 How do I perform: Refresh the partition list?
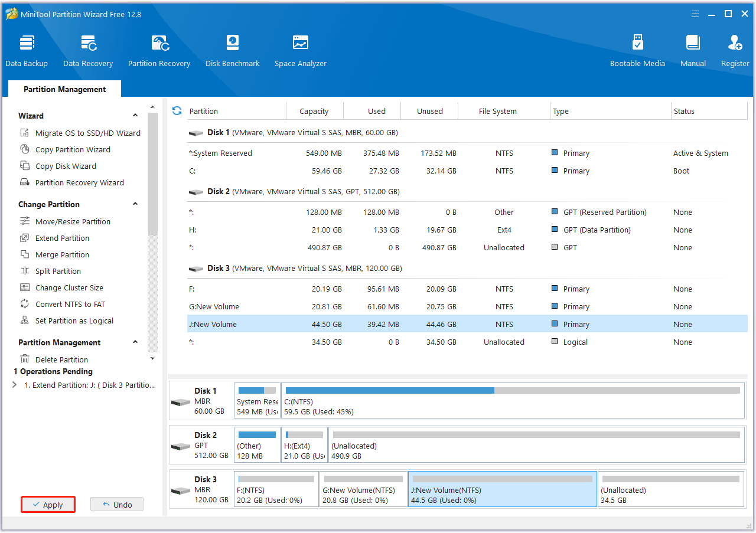click(177, 111)
